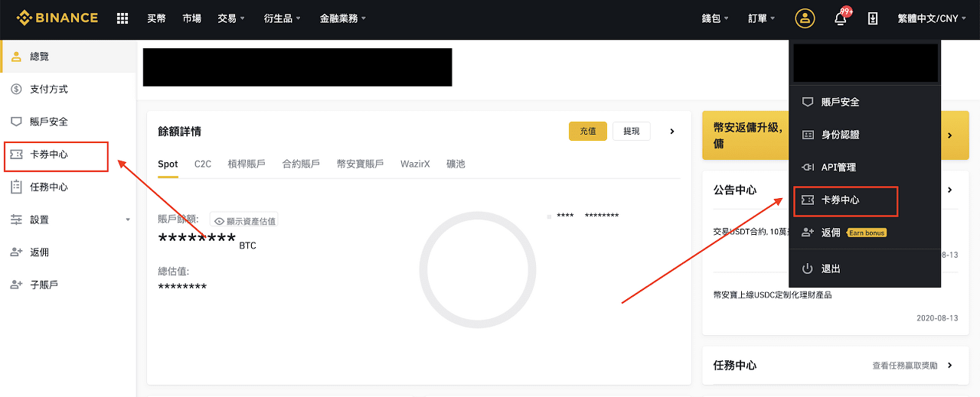Viewport: 980px width, 397px height.
Task: Switch to the Spot tab
Action: (x=168, y=164)
